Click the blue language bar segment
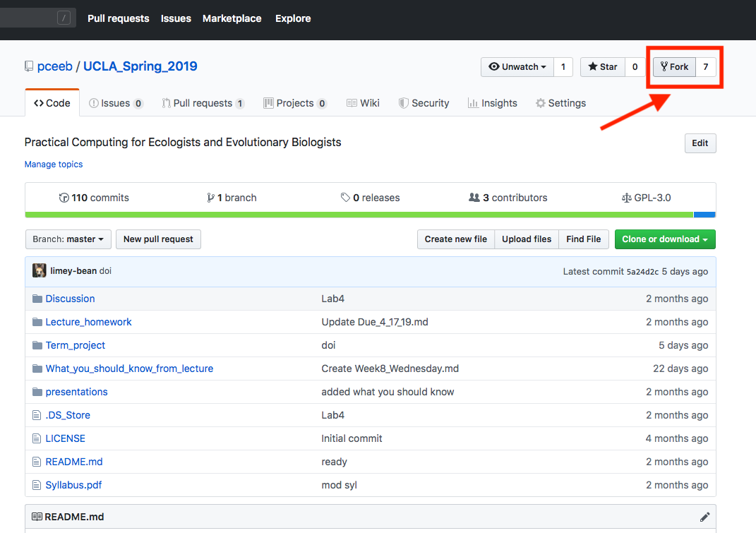The image size is (756, 533). pos(704,215)
